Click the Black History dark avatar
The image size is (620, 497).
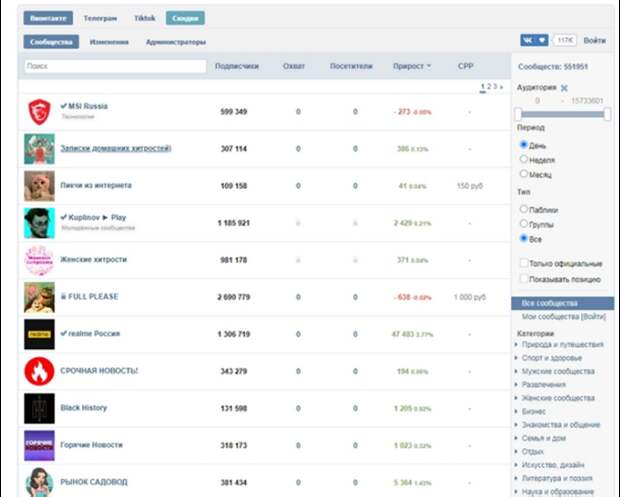tap(39, 408)
